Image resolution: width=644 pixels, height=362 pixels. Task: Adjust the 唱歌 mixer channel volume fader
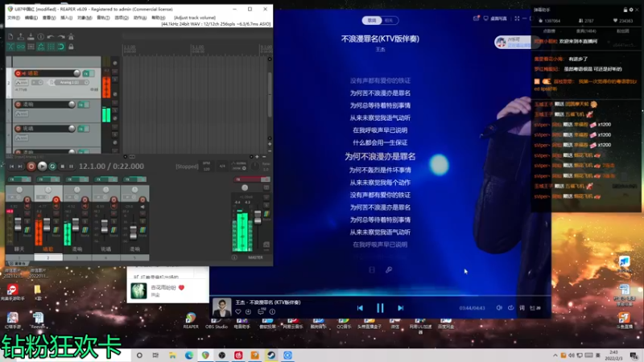[x=47, y=224]
